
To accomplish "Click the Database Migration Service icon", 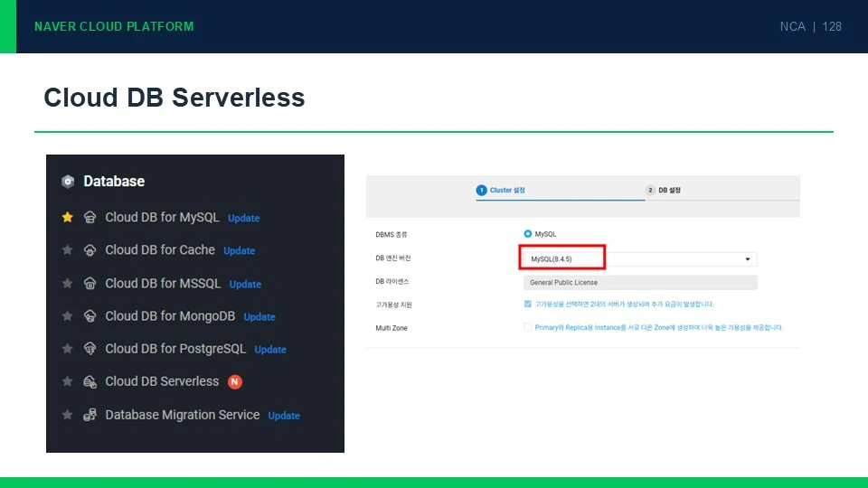I will click(90, 415).
